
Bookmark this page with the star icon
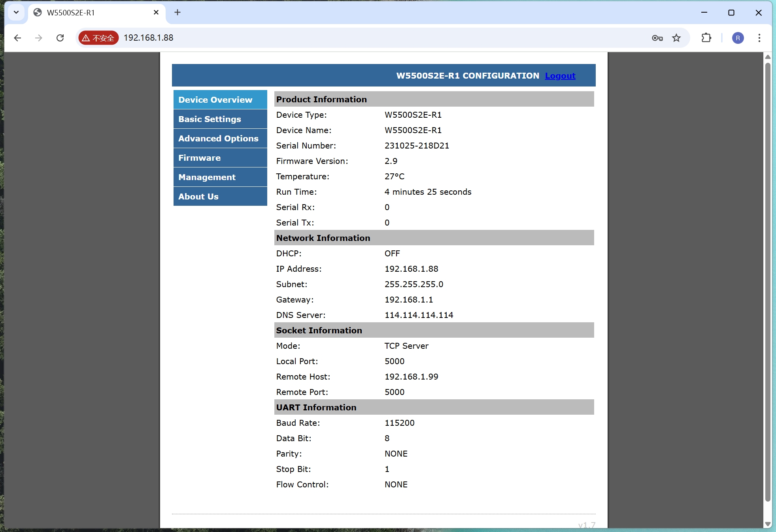(x=676, y=38)
